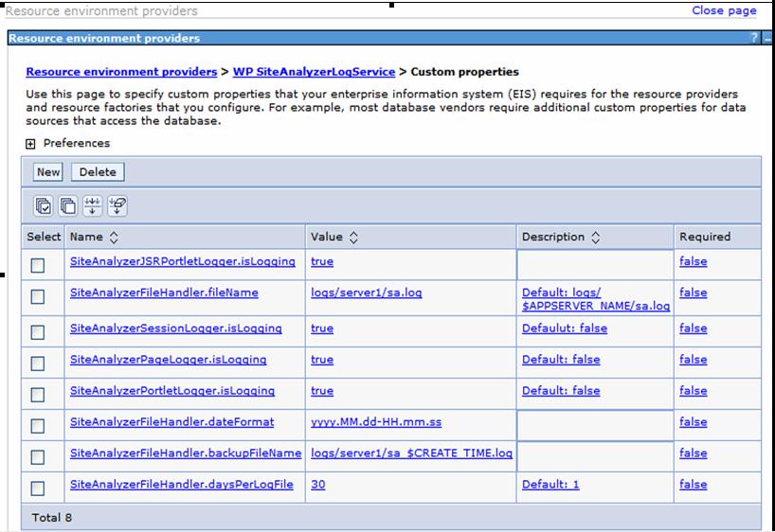
Task: Check the SiteAnalyzerFileHandler.daysPerLogFile row checkbox
Action: pos(38,488)
